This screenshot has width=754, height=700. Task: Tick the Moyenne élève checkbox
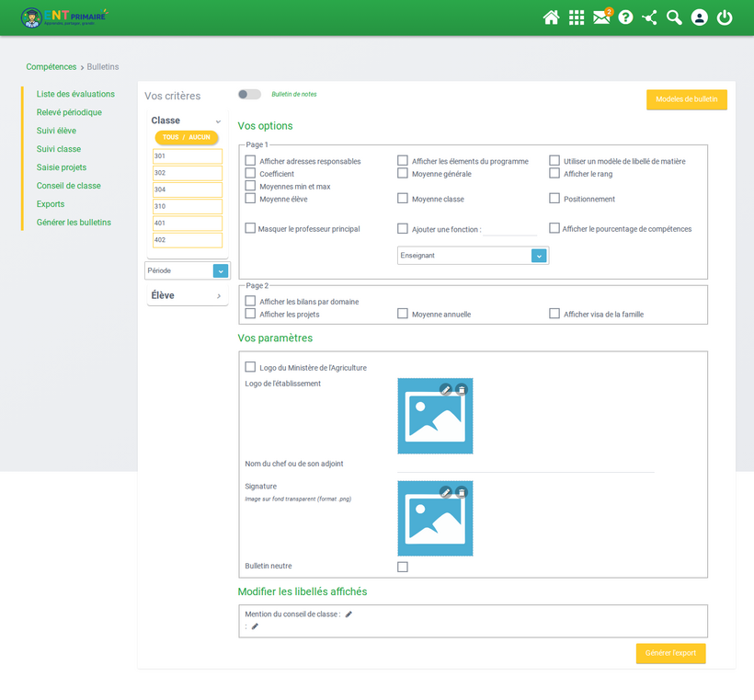click(250, 198)
